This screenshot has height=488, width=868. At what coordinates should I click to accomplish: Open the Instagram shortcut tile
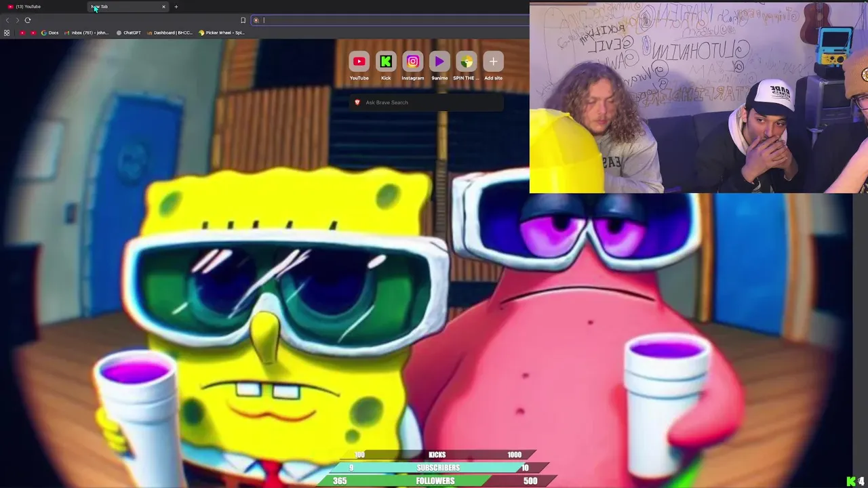[412, 66]
